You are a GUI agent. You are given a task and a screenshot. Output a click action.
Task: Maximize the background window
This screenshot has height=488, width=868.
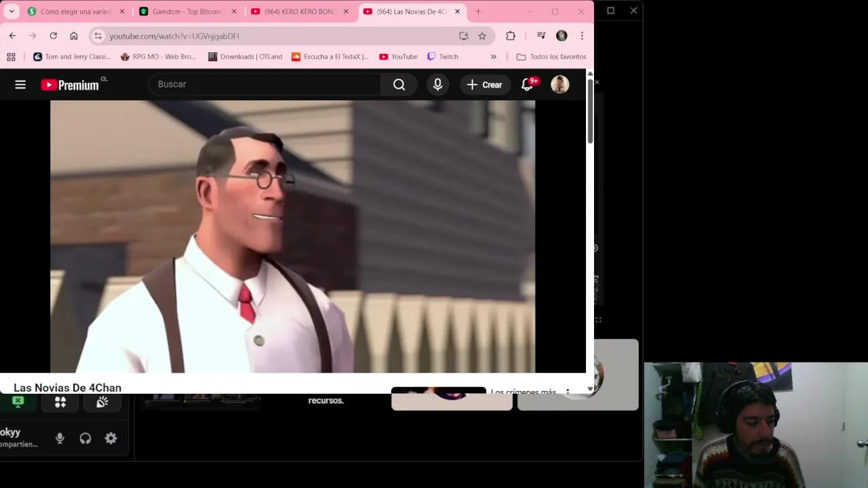click(x=610, y=11)
